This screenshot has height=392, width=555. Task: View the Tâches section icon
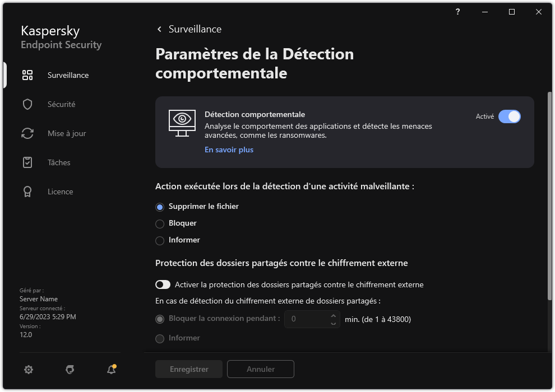pyautogui.click(x=27, y=162)
